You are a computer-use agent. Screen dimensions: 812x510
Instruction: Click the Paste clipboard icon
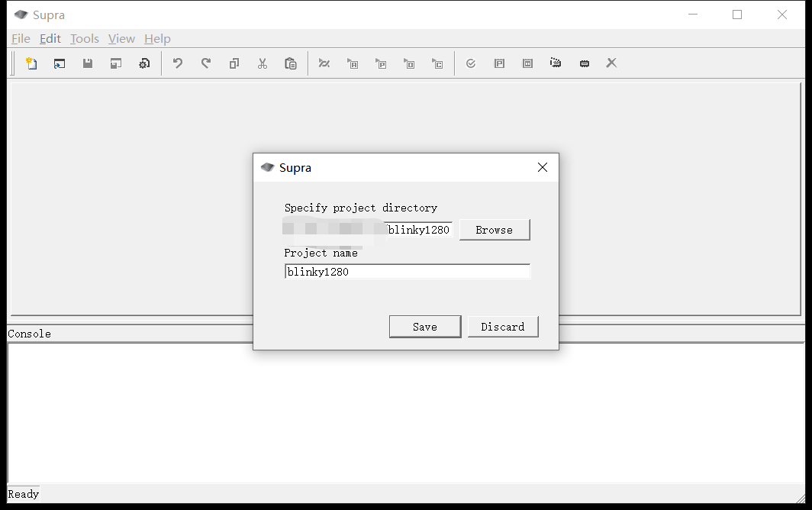(x=291, y=63)
